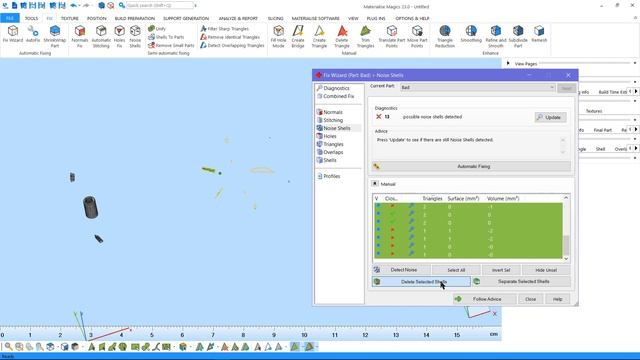Viewport: 640px width, 360px height.
Task: Click the Hide Unsel button
Action: coord(546,270)
